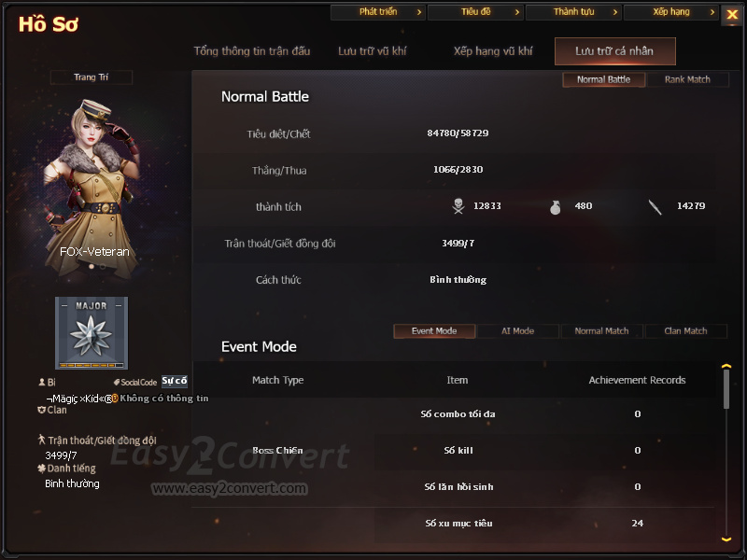The image size is (747, 560).
Task: Click the Sự cố button
Action: pos(175,381)
